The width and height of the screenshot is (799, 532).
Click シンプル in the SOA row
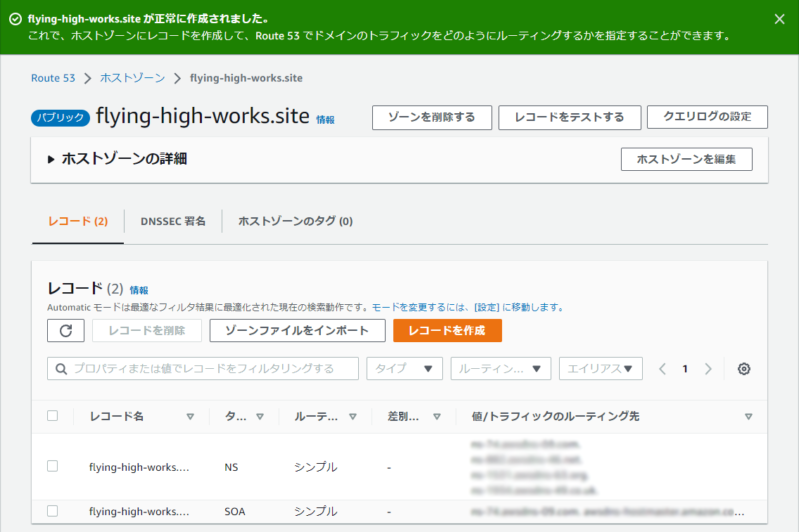tap(316, 512)
